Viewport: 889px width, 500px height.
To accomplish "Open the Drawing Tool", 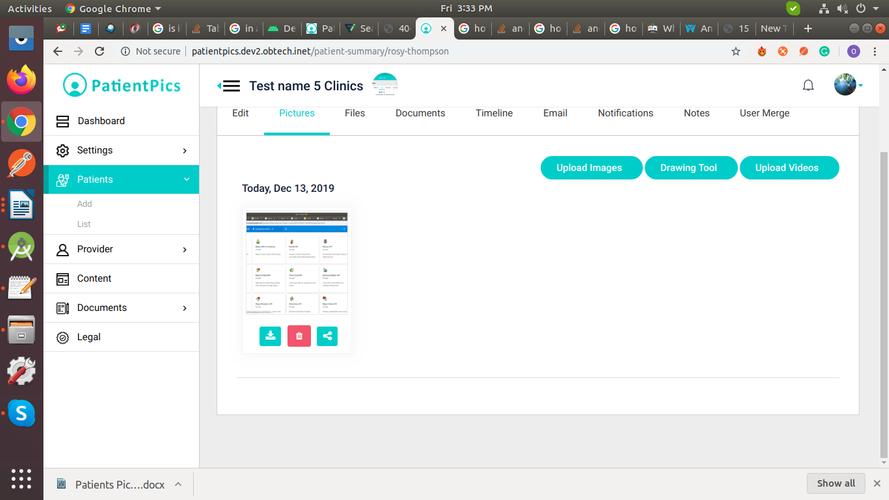I will (688, 168).
